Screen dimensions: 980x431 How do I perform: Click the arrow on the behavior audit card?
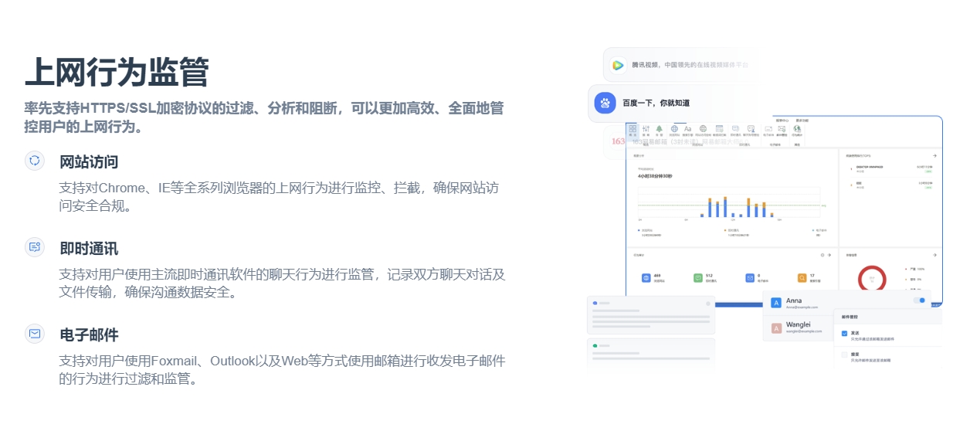tap(829, 254)
